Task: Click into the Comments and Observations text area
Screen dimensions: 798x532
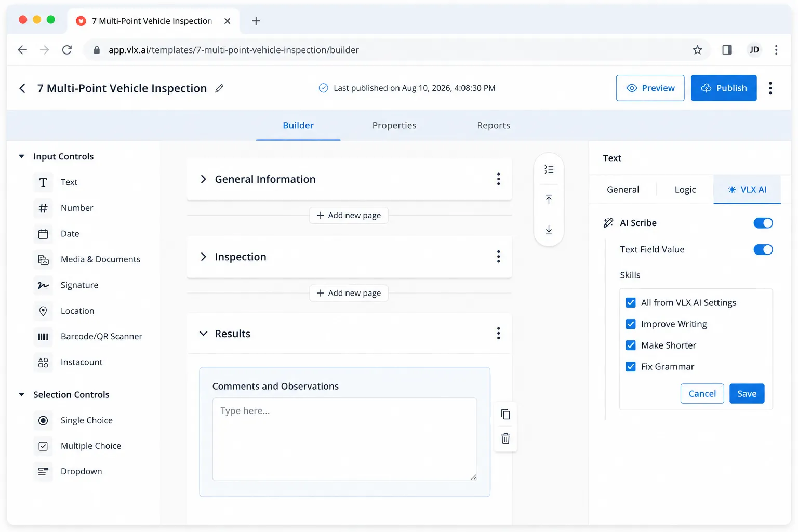Action: click(344, 439)
